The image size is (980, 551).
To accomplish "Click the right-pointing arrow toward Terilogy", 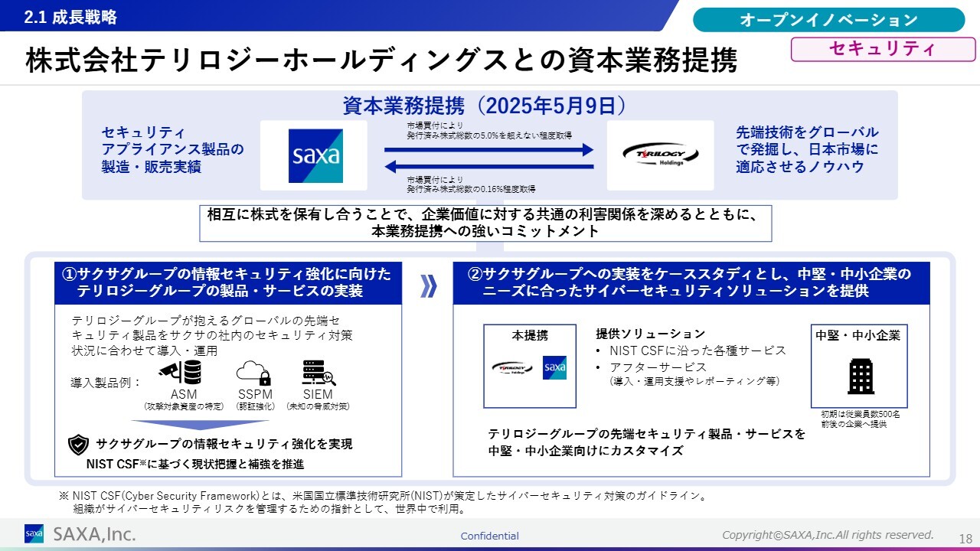I will [x=489, y=150].
